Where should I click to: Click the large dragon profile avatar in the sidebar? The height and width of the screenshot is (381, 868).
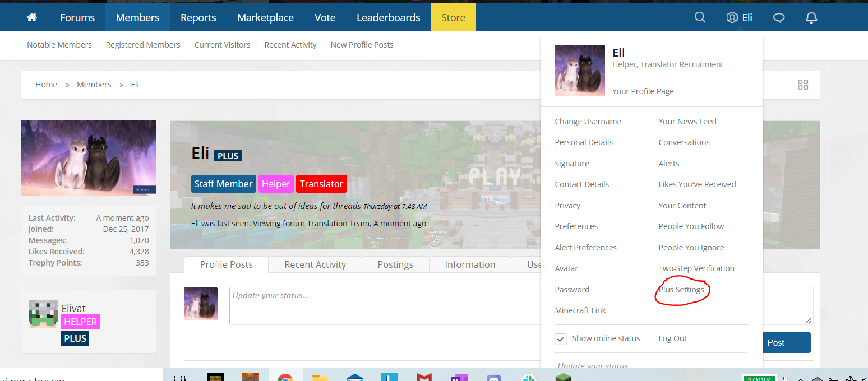point(89,158)
